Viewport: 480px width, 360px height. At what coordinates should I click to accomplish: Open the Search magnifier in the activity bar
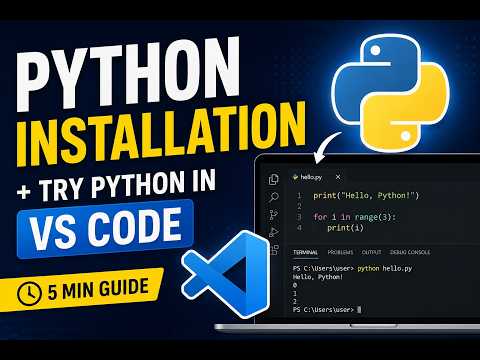[274, 197]
